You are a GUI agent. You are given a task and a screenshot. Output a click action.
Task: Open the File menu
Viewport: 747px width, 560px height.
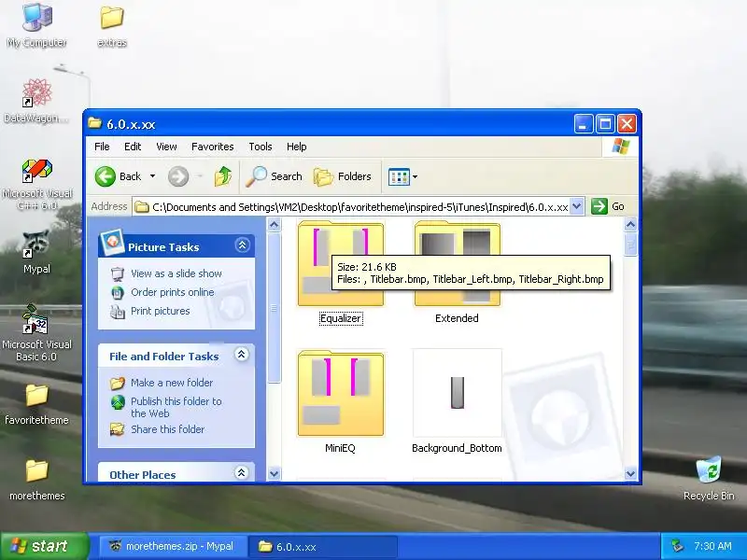(102, 147)
